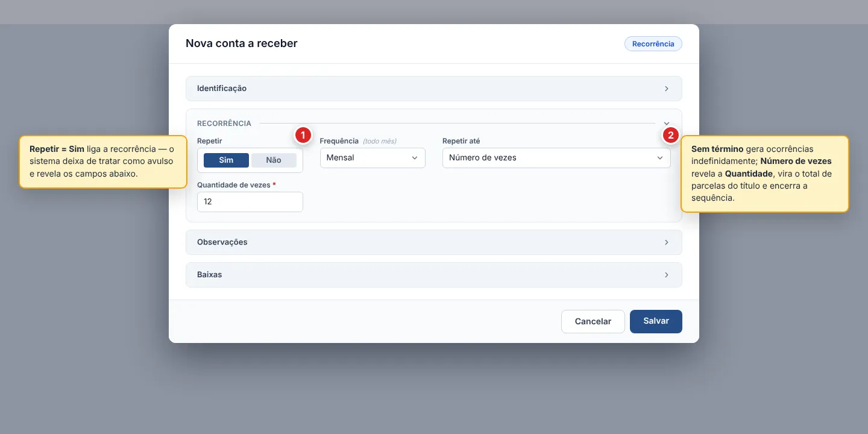Open the Baixas accordion header
The height and width of the screenshot is (434, 868).
click(x=434, y=275)
